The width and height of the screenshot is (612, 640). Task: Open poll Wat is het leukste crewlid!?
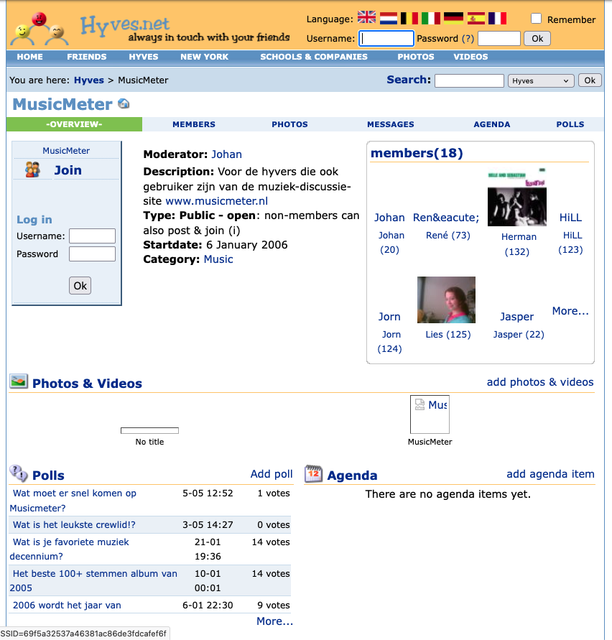tap(74, 524)
